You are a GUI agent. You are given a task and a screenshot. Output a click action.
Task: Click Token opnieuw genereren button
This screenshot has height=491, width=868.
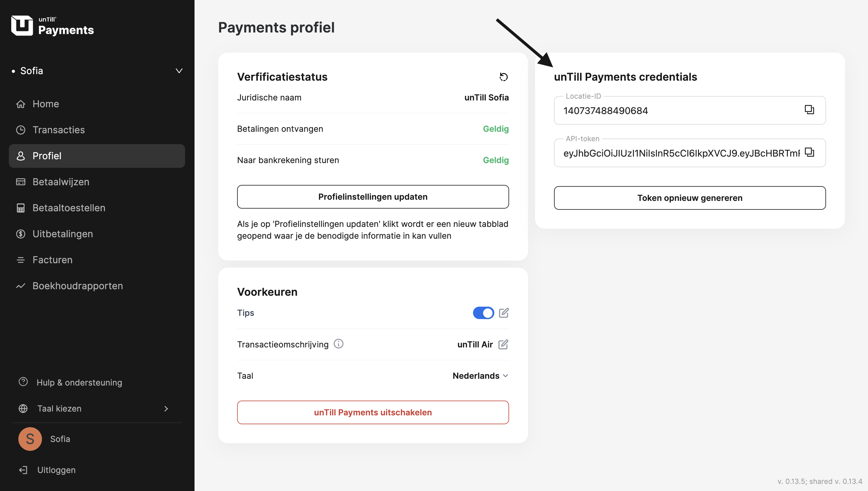coord(690,198)
